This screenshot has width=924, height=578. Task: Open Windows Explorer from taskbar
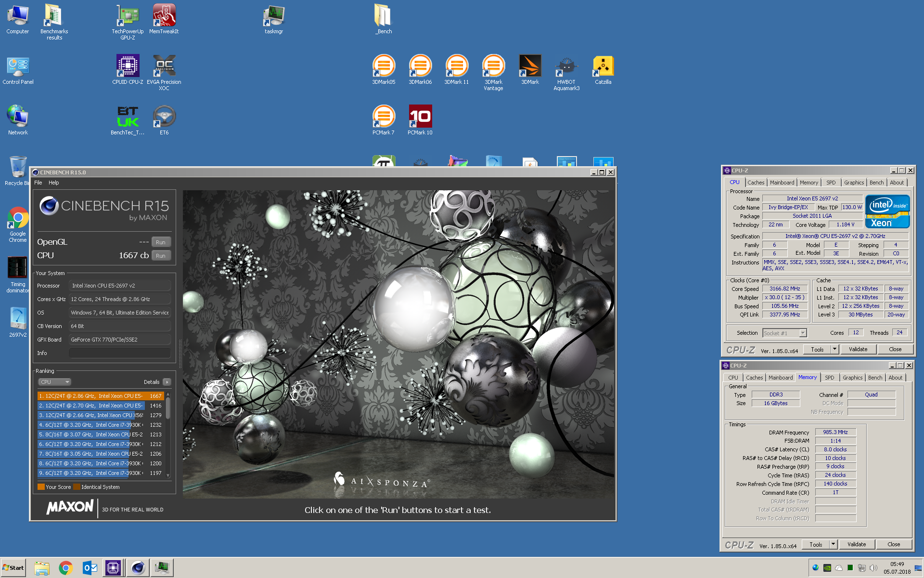42,568
